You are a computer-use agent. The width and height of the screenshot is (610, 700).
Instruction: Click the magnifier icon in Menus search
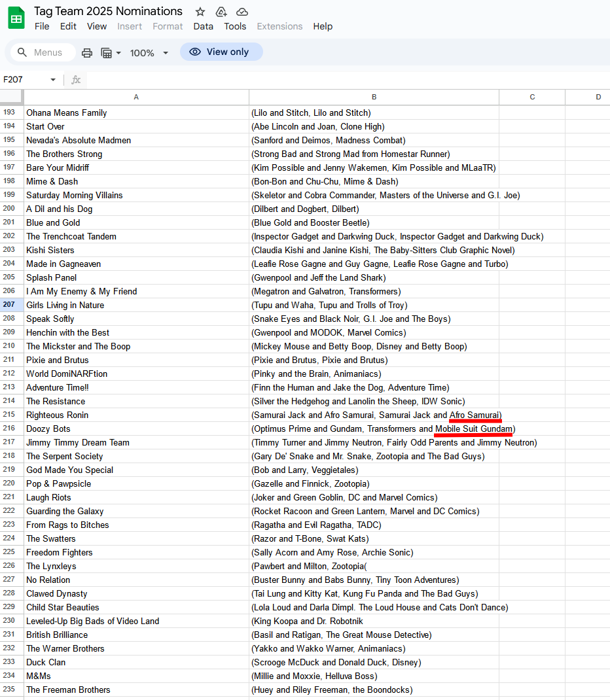click(x=22, y=52)
